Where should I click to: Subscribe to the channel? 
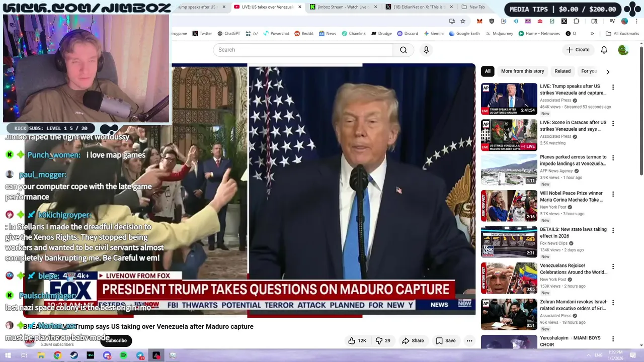coord(116,340)
